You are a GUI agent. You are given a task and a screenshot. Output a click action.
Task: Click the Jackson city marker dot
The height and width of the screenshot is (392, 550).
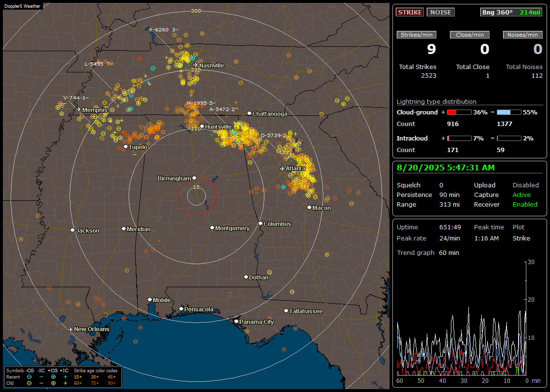pyautogui.click(x=72, y=230)
